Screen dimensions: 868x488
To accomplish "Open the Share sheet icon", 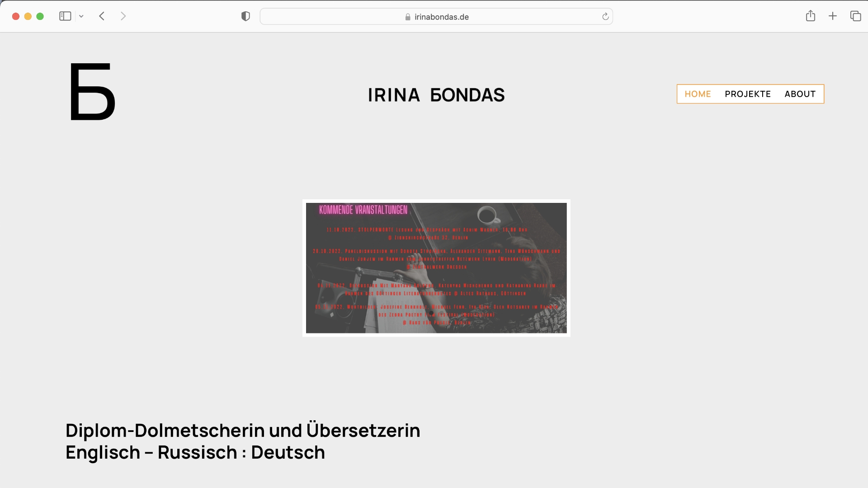I will click(810, 16).
